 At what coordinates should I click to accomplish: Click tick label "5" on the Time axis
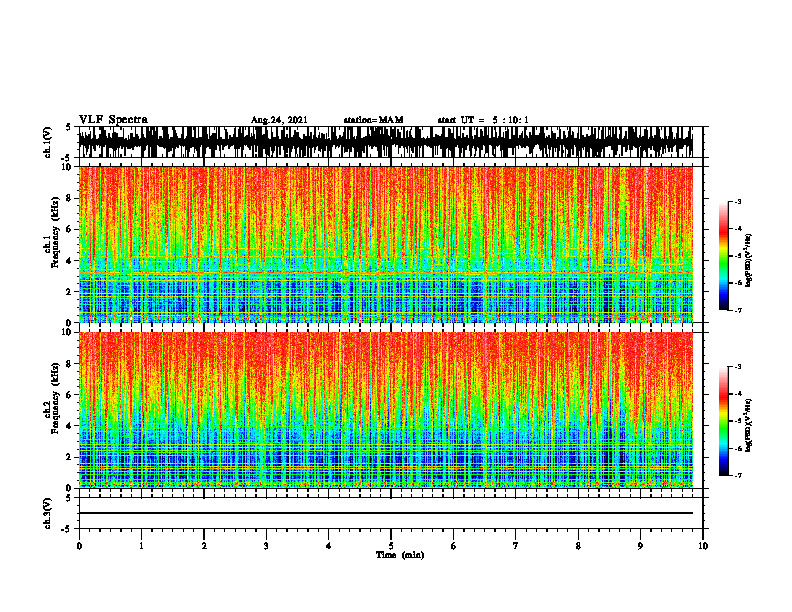tap(391, 546)
